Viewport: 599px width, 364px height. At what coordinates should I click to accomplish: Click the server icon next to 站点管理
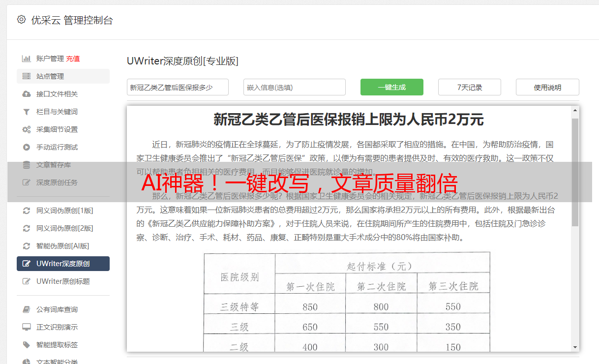(x=27, y=76)
